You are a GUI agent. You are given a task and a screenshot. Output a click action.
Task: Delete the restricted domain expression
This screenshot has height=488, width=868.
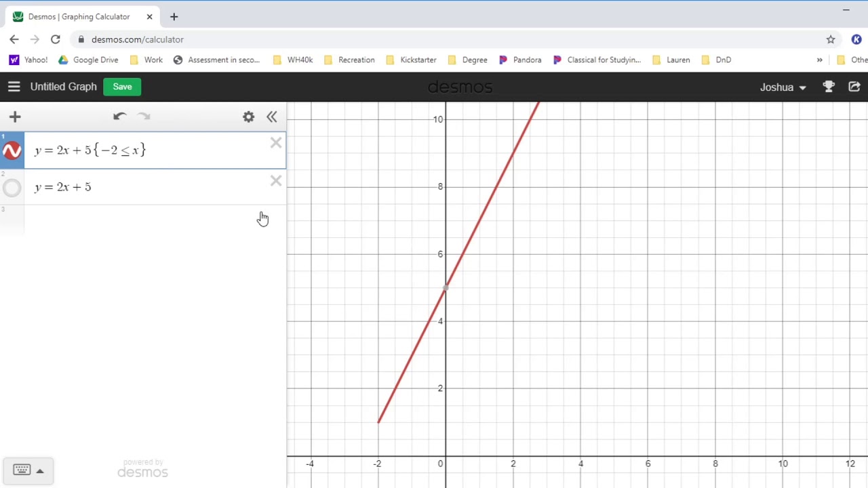coord(276,143)
